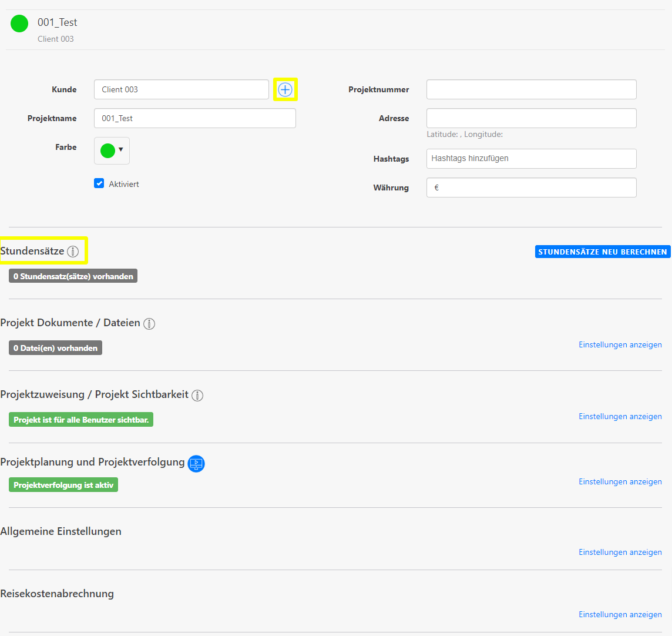Add a new client with the plus icon

285,89
